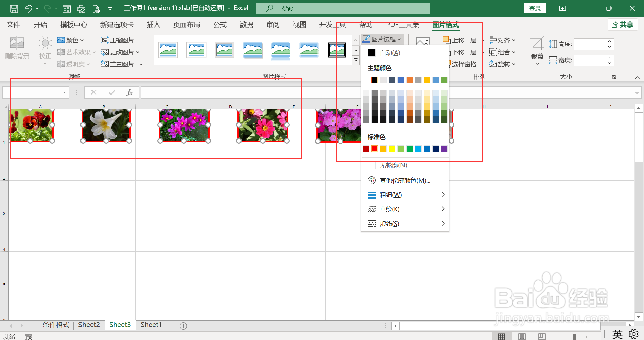Screen dimensions: 644x340
Task: Click the add new sheet plus icon
Action: point(183,326)
